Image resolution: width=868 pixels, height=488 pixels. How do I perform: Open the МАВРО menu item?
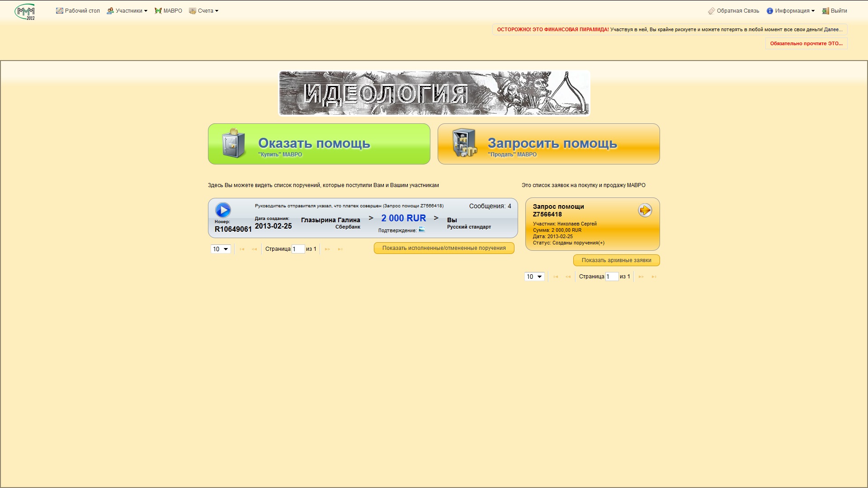168,11
